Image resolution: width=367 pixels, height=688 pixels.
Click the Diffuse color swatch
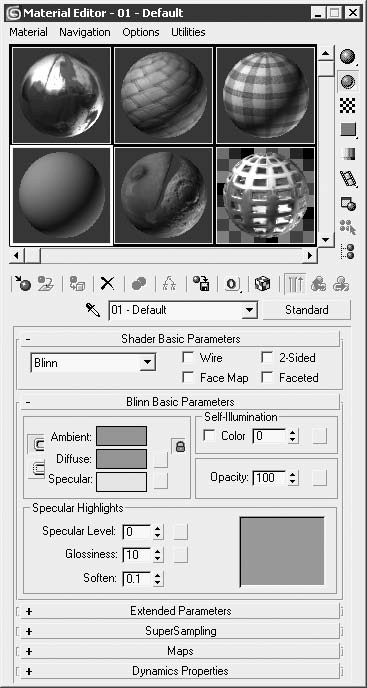121,459
